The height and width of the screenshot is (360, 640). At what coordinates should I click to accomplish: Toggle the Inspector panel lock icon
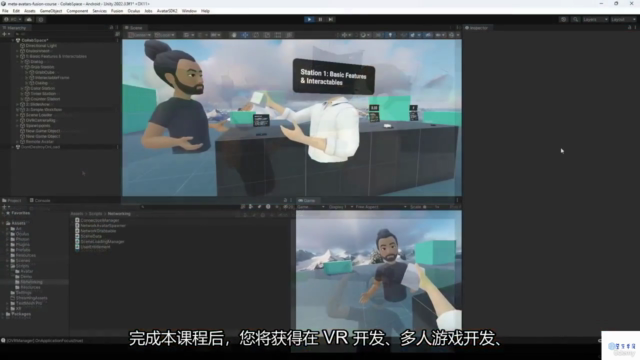point(629,28)
